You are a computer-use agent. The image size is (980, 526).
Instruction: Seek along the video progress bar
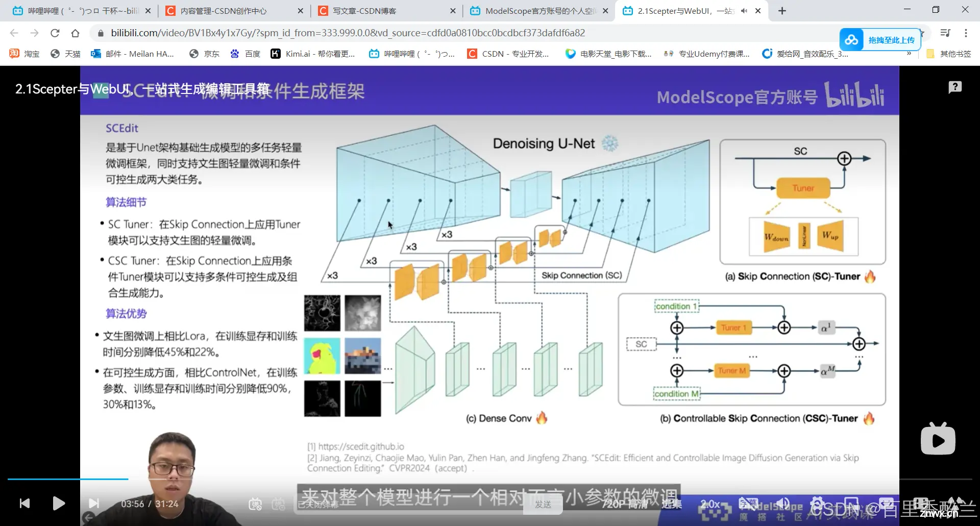click(x=490, y=479)
